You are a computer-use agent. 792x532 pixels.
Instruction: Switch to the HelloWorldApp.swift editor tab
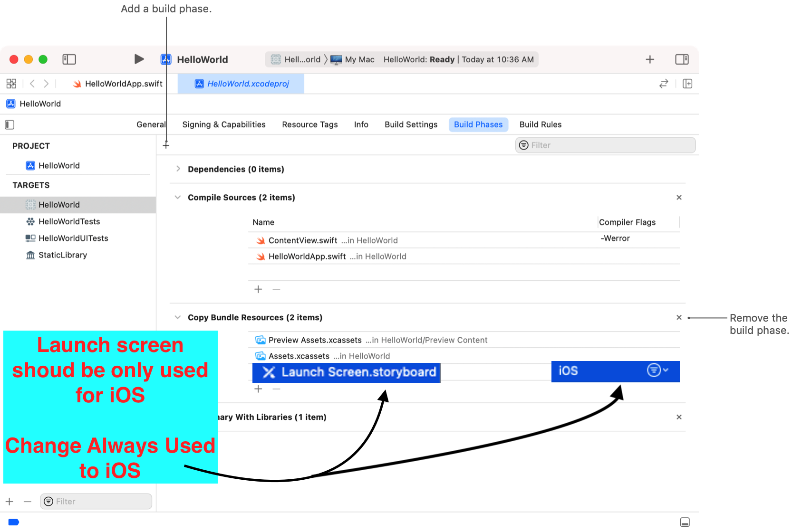(x=118, y=84)
